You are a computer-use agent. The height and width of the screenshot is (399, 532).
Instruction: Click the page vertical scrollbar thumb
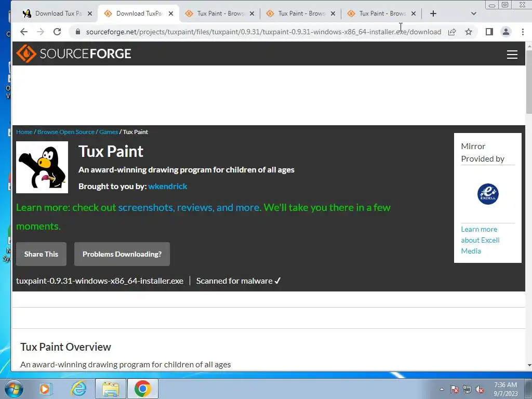(x=529, y=82)
